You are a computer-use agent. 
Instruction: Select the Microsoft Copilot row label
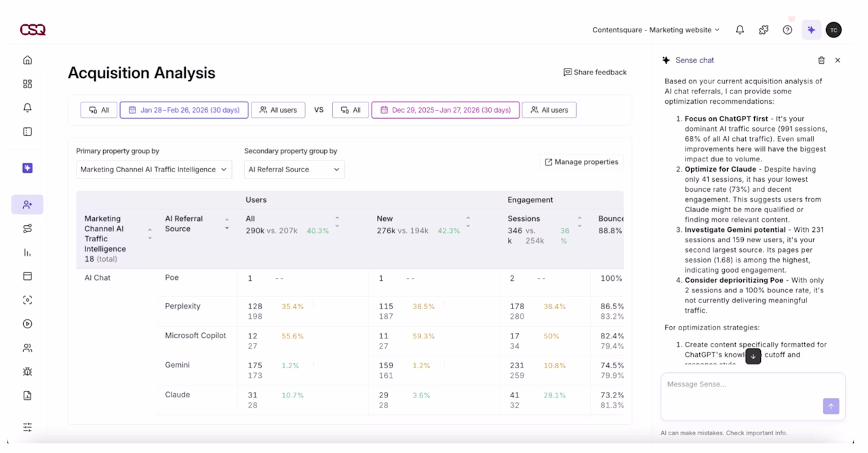point(195,336)
